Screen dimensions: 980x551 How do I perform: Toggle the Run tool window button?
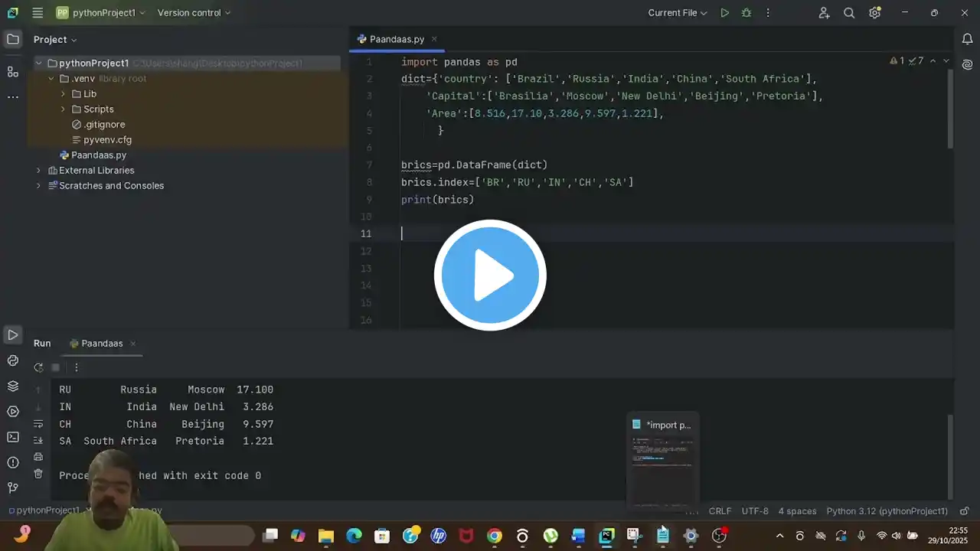(13, 335)
